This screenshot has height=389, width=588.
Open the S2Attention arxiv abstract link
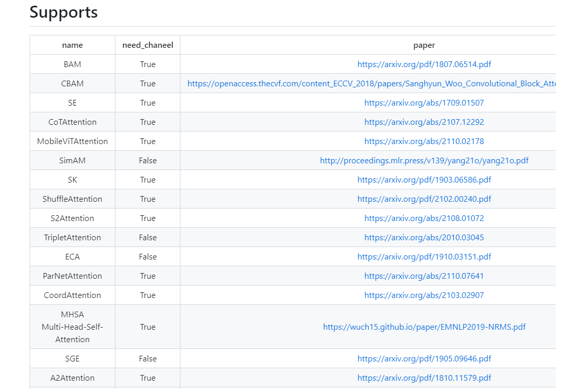(424, 218)
